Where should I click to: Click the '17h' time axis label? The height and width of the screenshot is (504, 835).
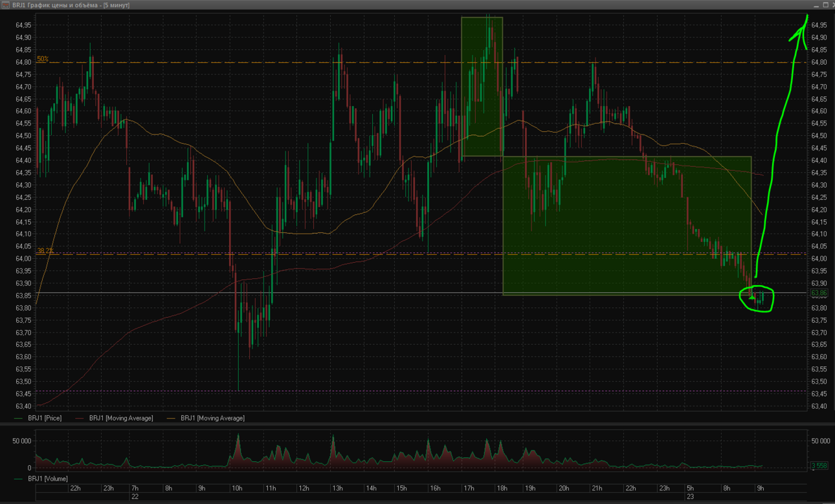click(x=468, y=488)
